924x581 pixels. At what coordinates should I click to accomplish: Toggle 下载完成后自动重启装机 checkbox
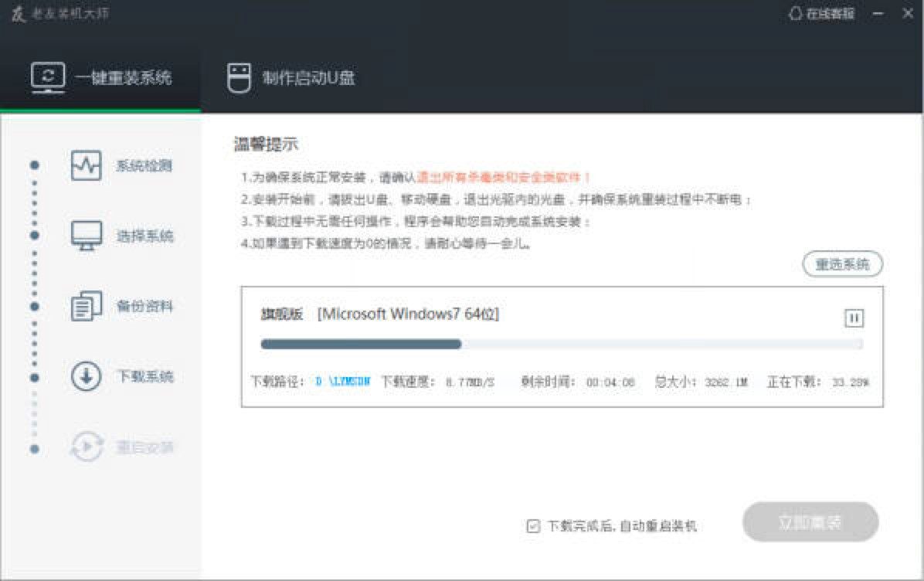tap(533, 526)
